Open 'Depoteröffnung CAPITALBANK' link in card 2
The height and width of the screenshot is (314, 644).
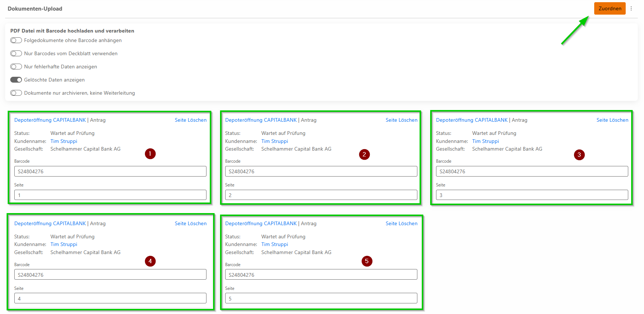(261, 120)
